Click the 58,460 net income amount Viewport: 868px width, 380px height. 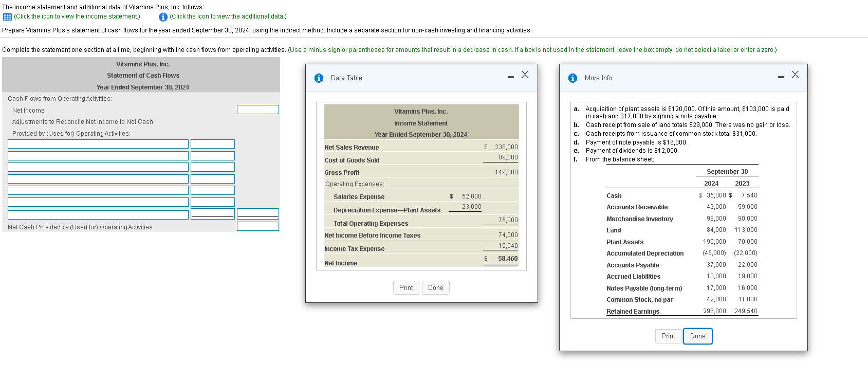coord(508,259)
